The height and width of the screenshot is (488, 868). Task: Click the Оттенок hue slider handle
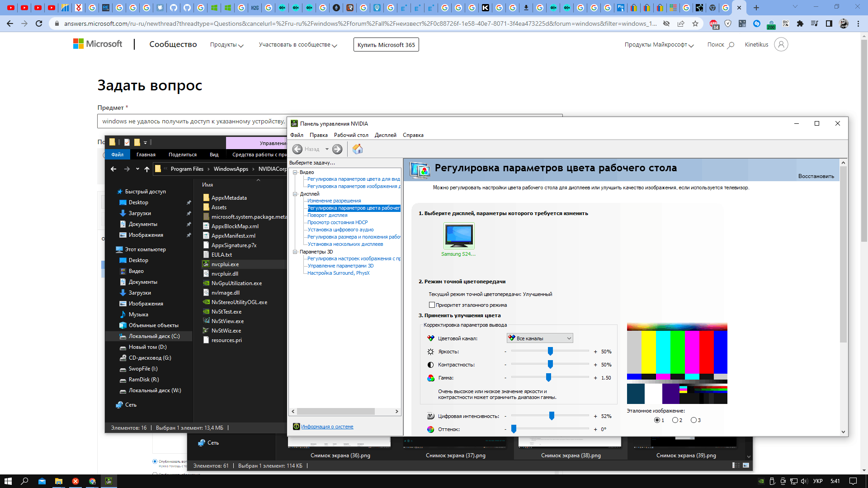tap(514, 429)
